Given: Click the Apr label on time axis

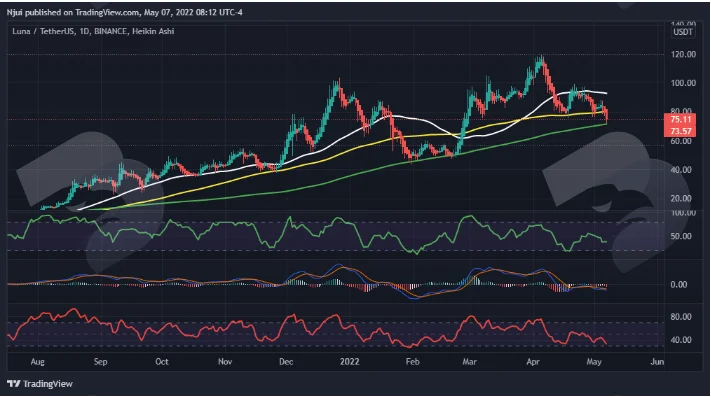Looking at the screenshot, I should pos(533,362).
